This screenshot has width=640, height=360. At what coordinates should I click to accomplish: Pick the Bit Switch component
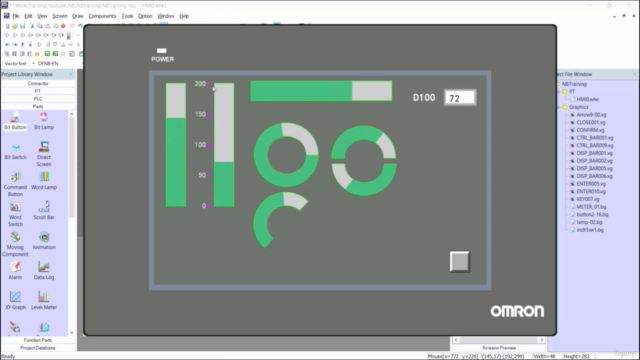coord(15,151)
